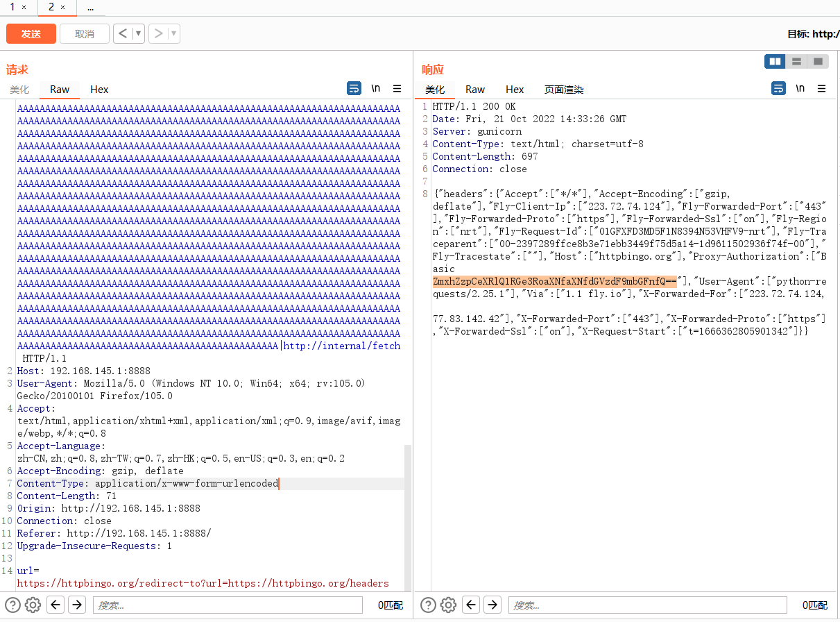
Task: Select the response Hex tab
Action: [515, 90]
